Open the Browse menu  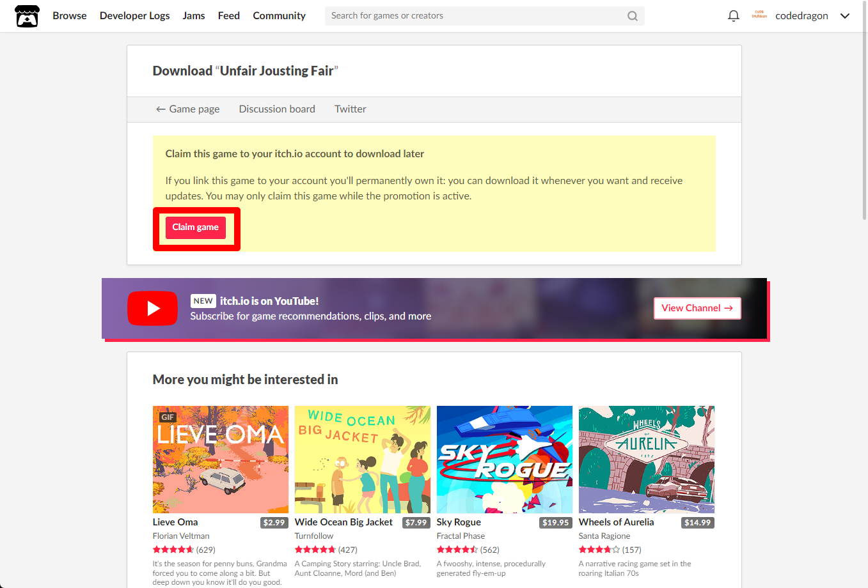click(70, 16)
